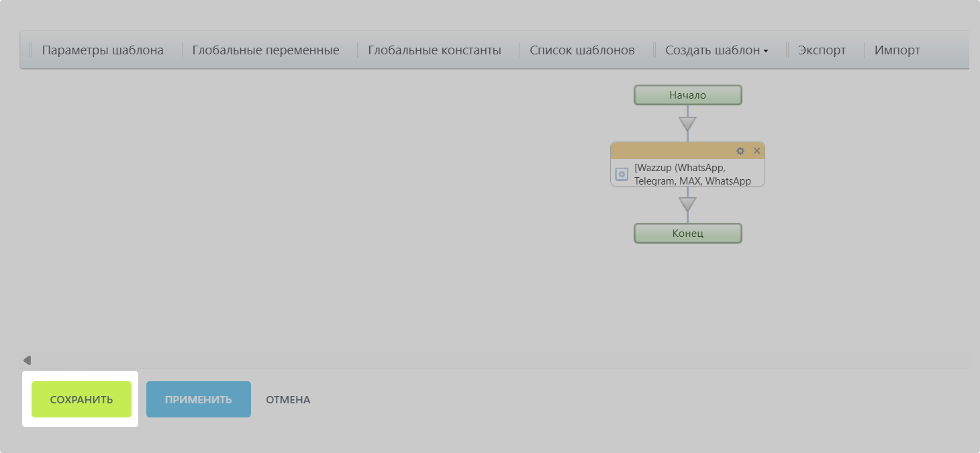This screenshot has height=453, width=980.
Task: Click the insert arrow below Начало
Action: (x=687, y=124)
